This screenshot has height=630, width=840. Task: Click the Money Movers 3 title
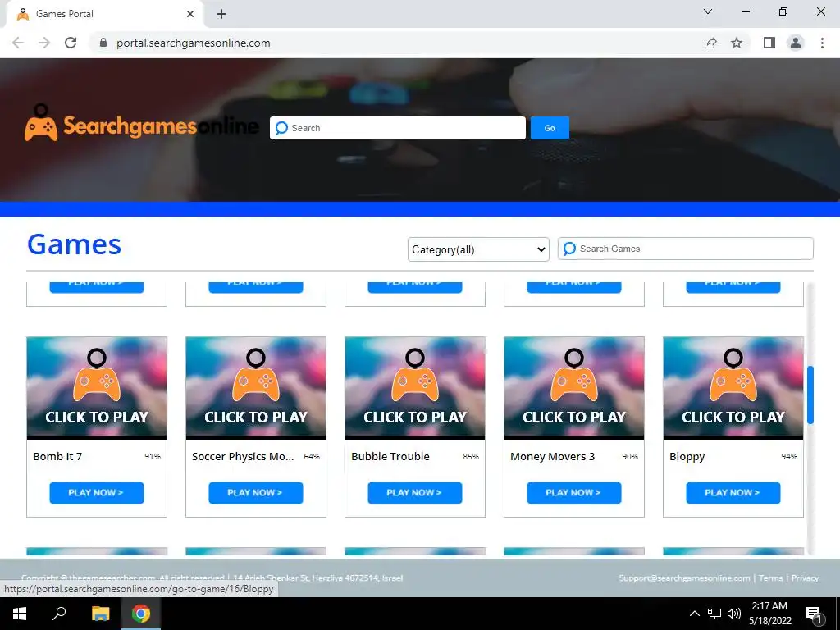point(552,456)
